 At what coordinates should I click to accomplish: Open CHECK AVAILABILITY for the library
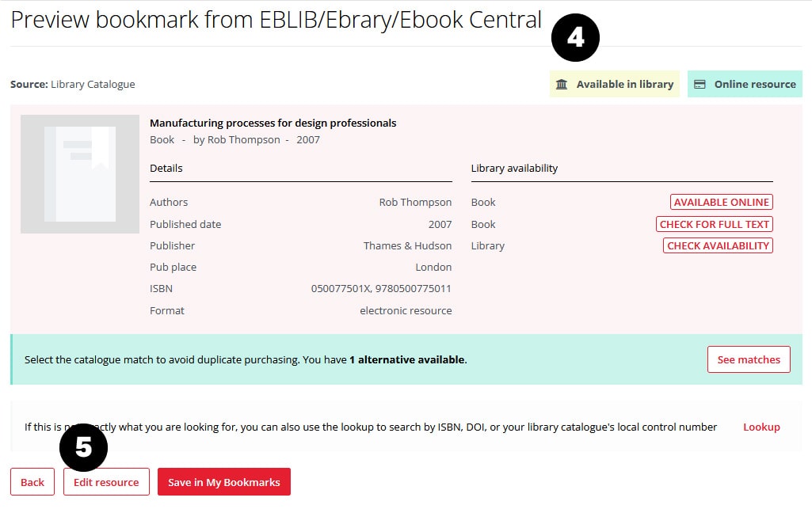[x=718, y=245]
